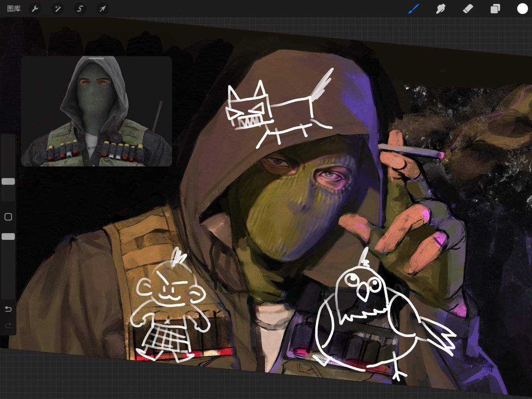This screenshot has width=532, height=399.
Task: Open the white color picker circle
Action: [x=522, y=9]
